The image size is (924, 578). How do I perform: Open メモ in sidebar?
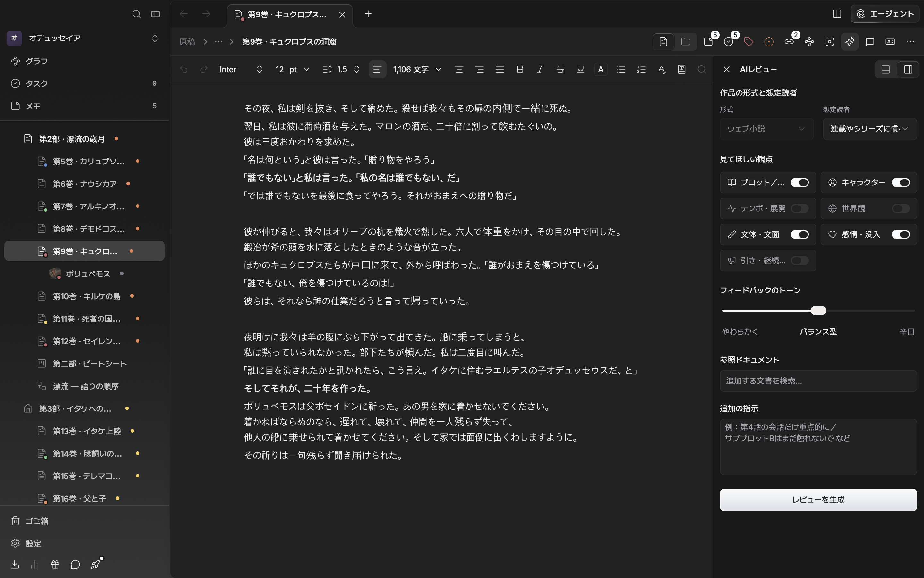tap(84, 106)
